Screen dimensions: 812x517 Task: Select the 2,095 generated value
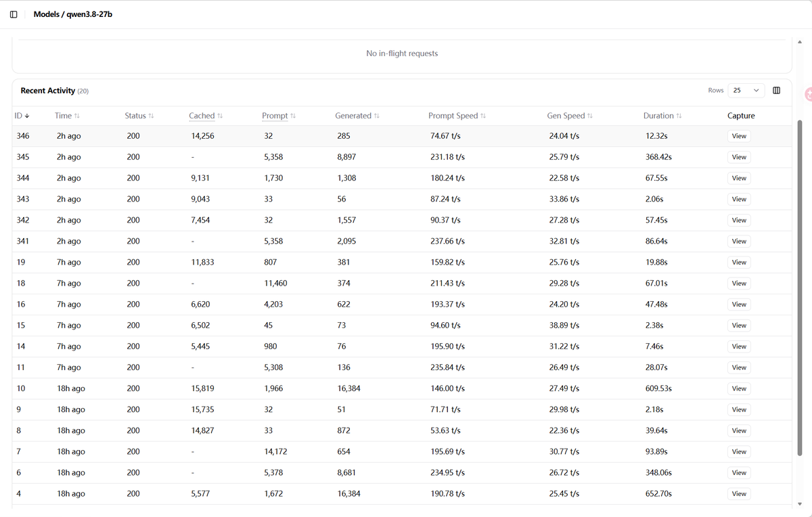pyautogui.click(x=346, y=241)
